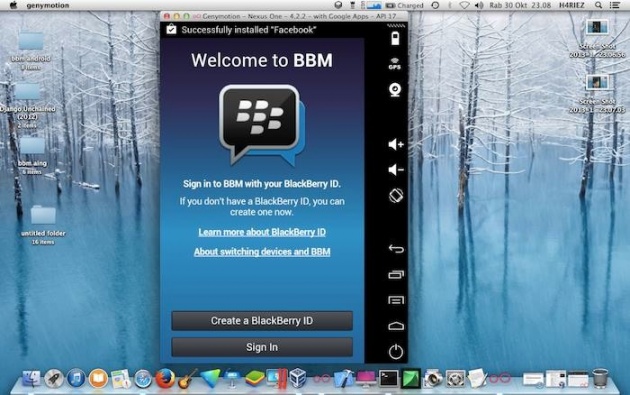Image resolution: width=630 pixels, height=395 pixels.
Task: Open the battery widget in Genymotion sidebar
Action: pos(395,39)
